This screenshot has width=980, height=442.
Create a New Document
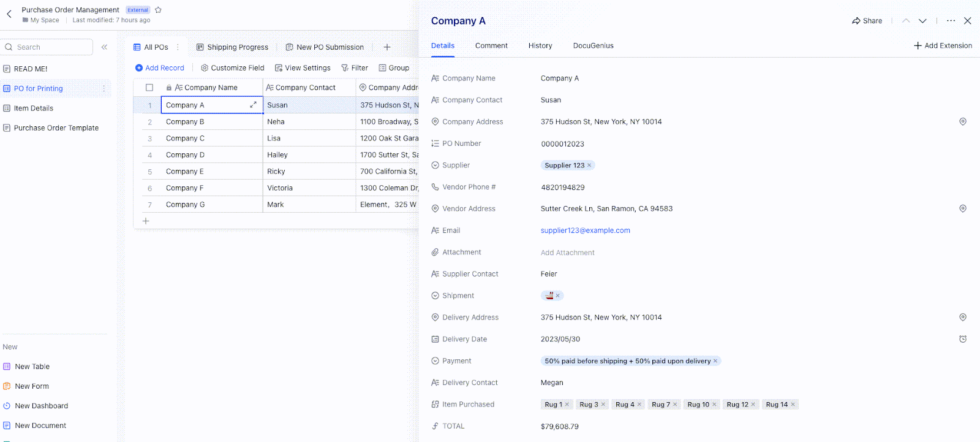tap(34, 425)
